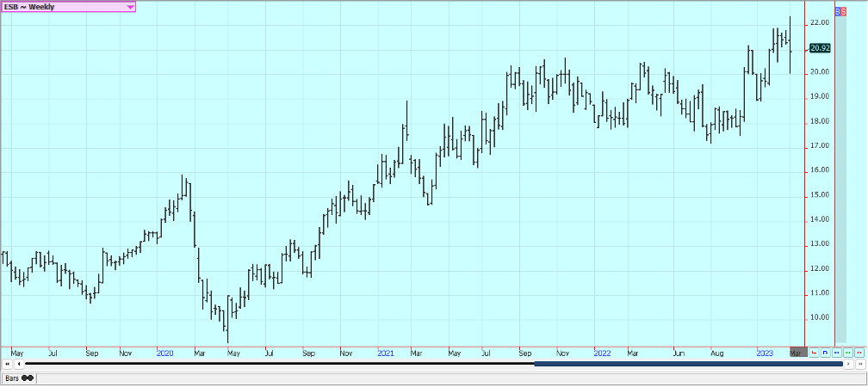This screenshot has height=387, width=868.
Task: Click the 2022 year axis label
Action: [x=602, y=353]
